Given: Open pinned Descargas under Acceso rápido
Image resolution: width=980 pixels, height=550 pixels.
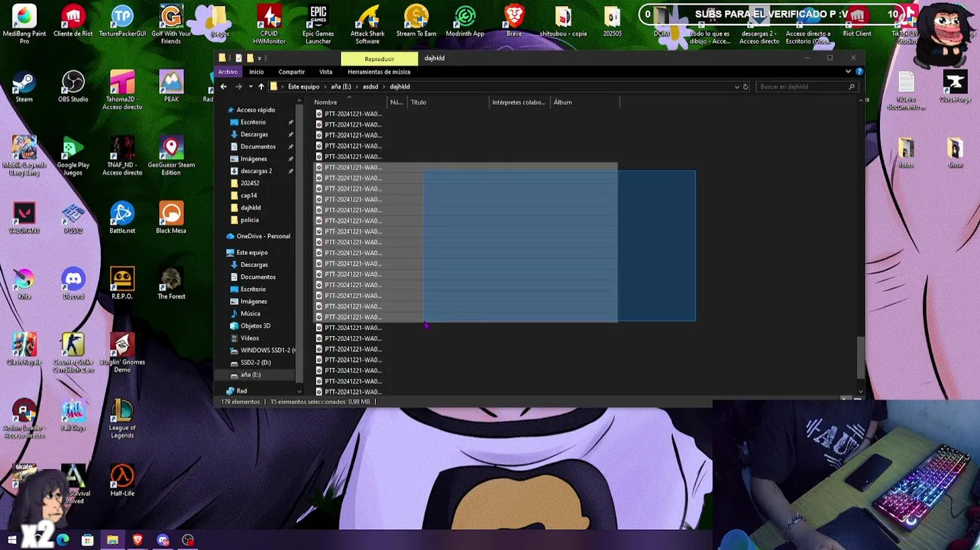Looking at the screenshot, I should 254,134.
